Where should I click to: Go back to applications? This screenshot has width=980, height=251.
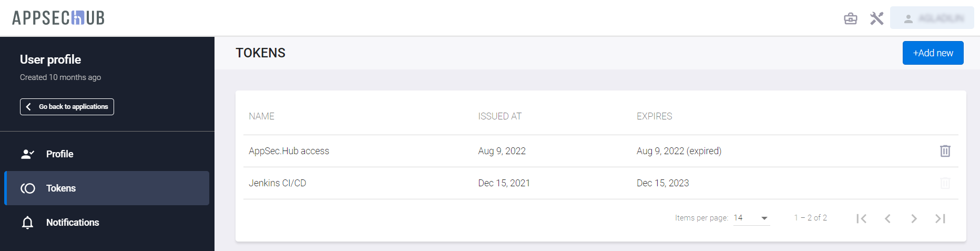pyautogui.click(x=67, y=107)
